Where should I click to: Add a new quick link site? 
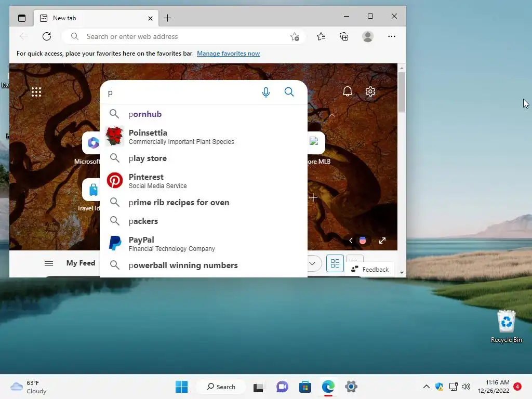tap(313, 197)
